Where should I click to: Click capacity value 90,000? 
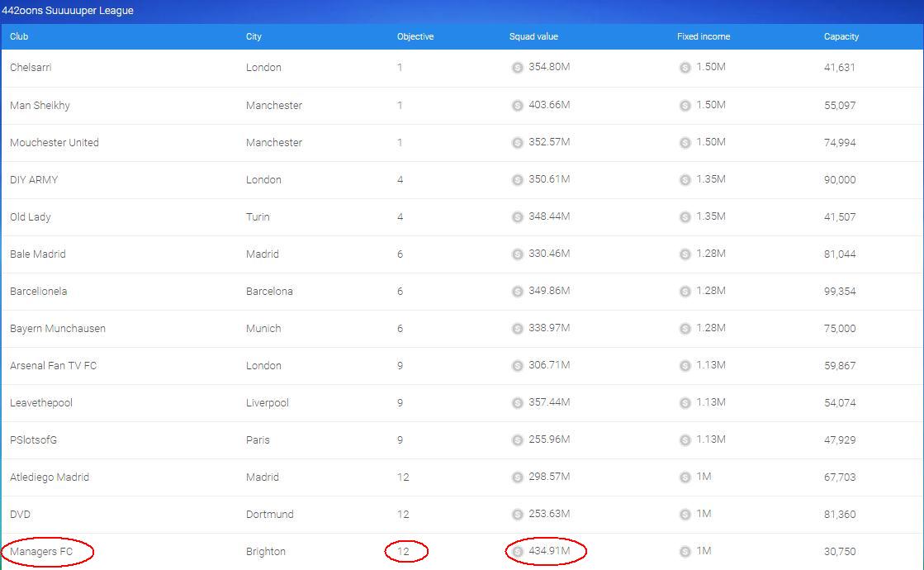click(x=840, y=180)
